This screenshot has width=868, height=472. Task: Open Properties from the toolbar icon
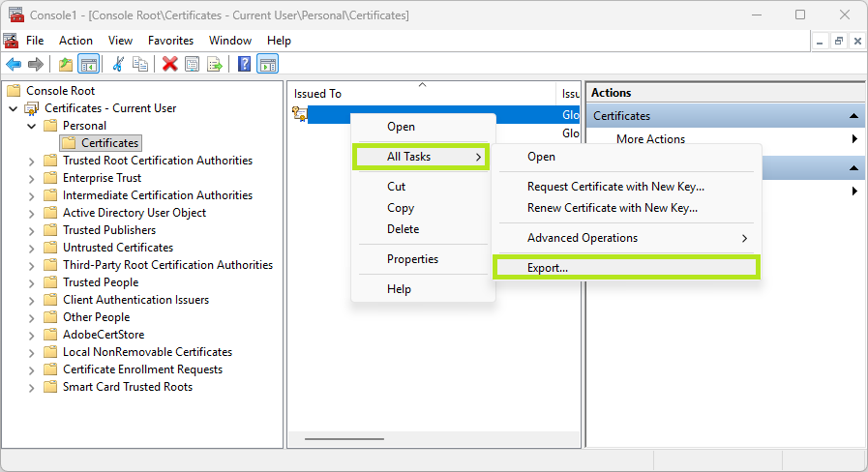[x=192, y=64]
